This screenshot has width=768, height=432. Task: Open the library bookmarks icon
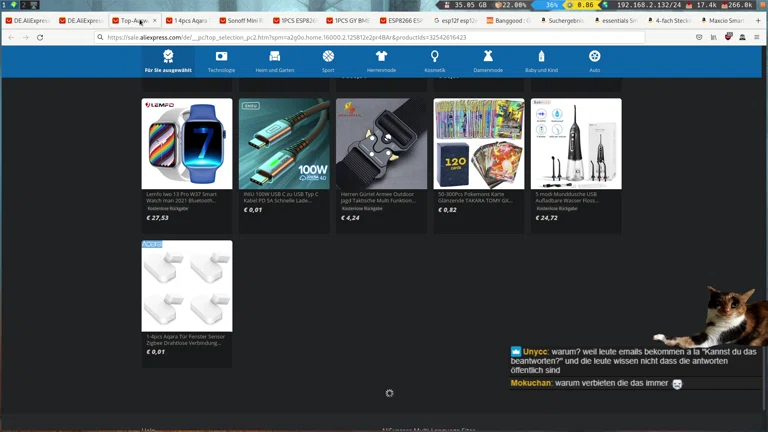[714, 37]
